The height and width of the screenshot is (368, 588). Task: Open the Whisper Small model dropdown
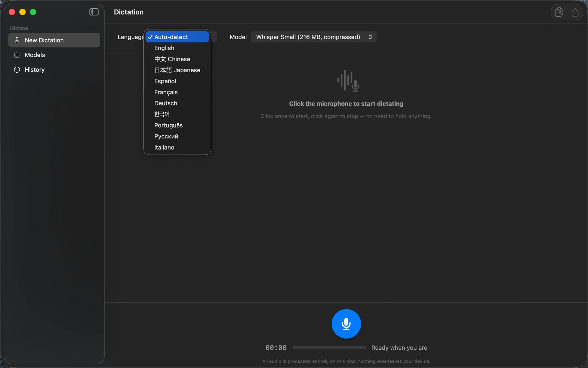click(x=314, y=37)
